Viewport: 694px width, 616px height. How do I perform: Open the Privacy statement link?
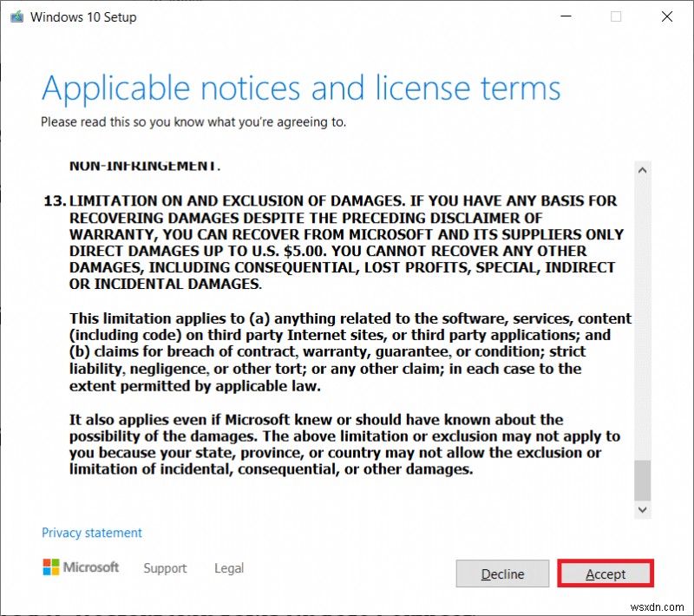[x=92, y=533]
